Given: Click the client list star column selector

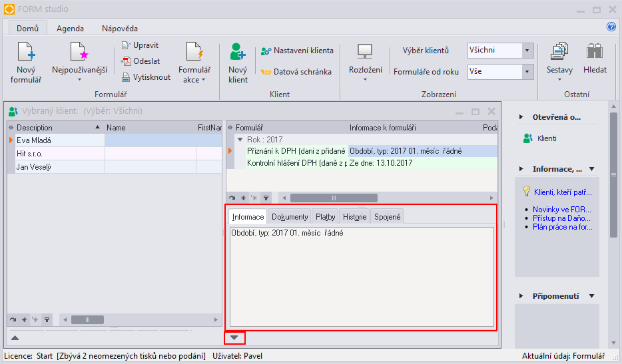Looking at the screenshot, I should click(11, 128).
